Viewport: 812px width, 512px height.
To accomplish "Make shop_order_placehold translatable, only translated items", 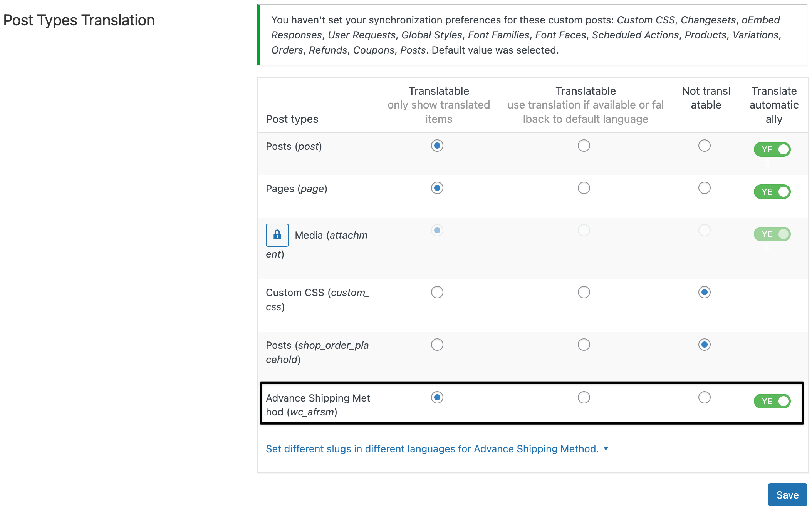I will pos(437,345).
